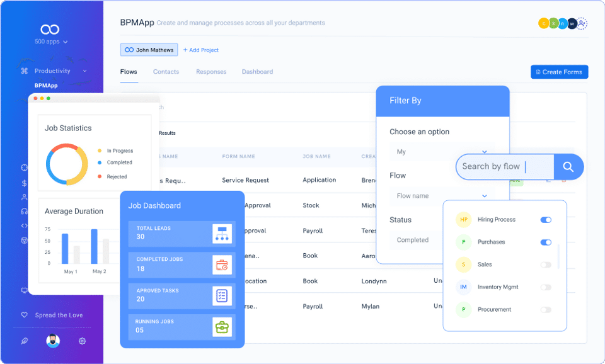The height and width of the screenshot is (364, 605).
Task: Switch to the Responses tab
Action: click(211, 72)
